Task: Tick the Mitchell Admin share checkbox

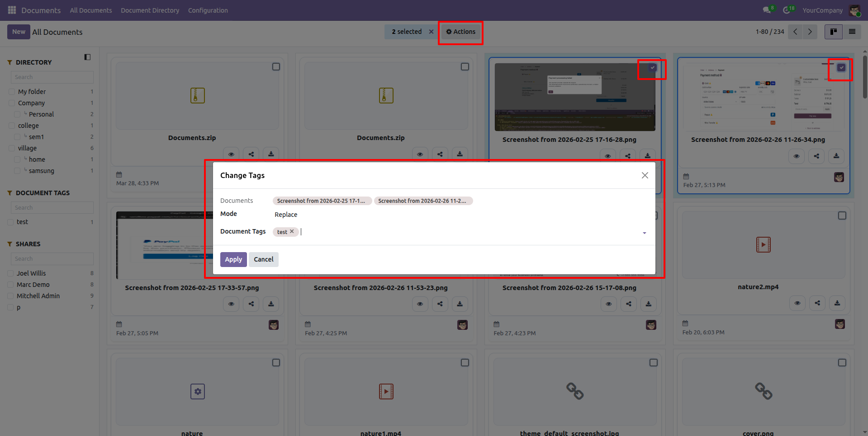Action: (x=10, y=296)
